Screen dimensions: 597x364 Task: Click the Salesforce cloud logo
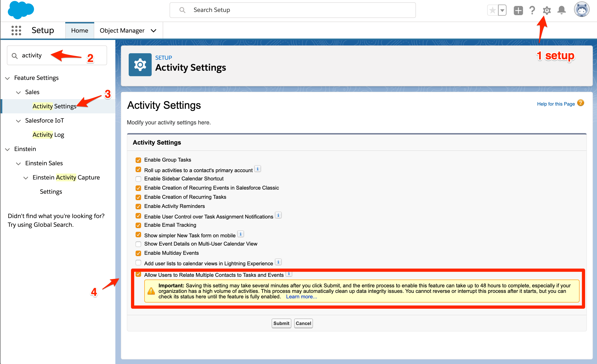(21, 10)
